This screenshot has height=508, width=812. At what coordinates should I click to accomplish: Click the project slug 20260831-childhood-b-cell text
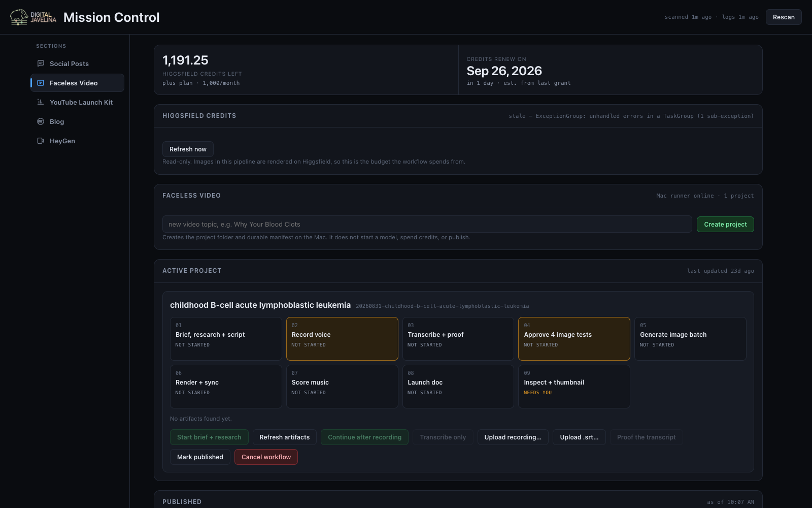443,306
